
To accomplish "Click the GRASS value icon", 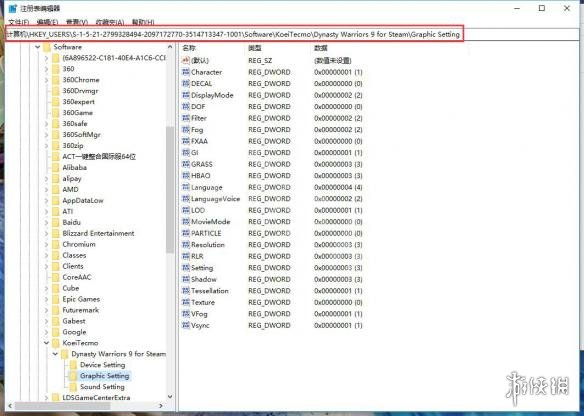I will pos(185,164).
